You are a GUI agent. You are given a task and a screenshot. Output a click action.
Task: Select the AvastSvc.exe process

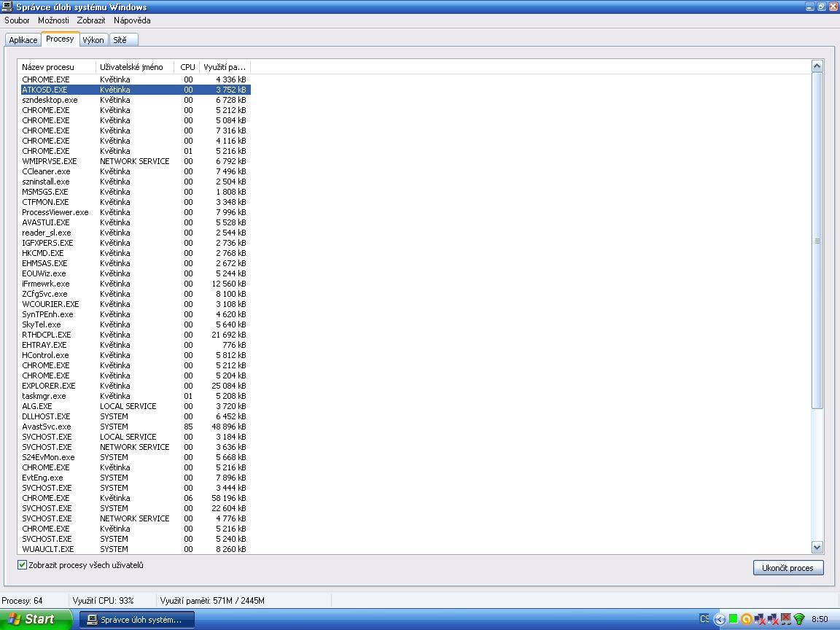[x=136, y=427]
